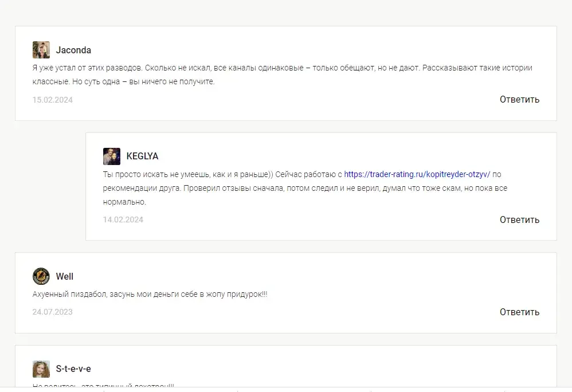Click KEGLYA's avatar picture
Image resolution: width=572 pixels, height=392 pixels.
click(x=112, y=156)
